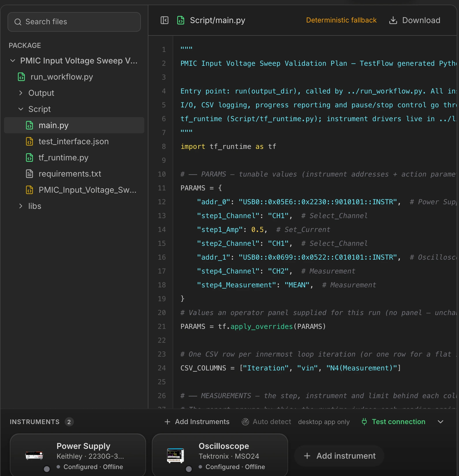Click the download arrow icon
Screen dimensions: 459x476
pos(393,20)
